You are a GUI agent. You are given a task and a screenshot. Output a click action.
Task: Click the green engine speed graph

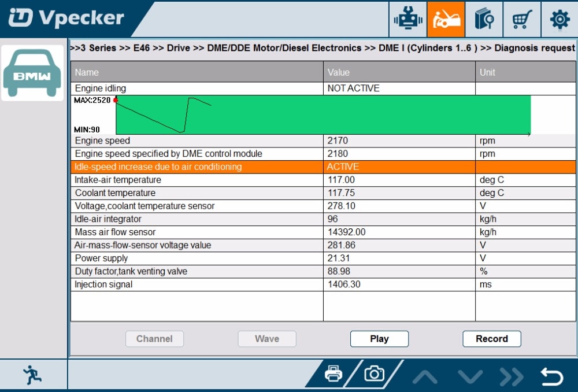323,114
